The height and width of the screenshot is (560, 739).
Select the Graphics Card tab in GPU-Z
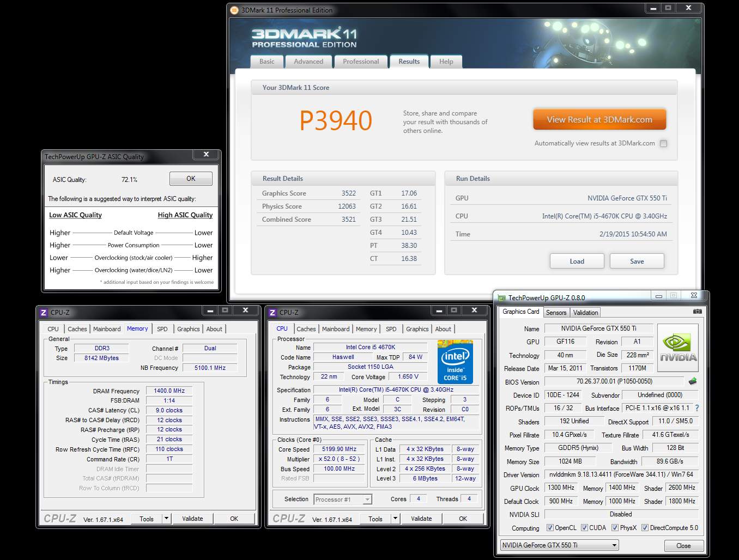(x=521, y=312)
